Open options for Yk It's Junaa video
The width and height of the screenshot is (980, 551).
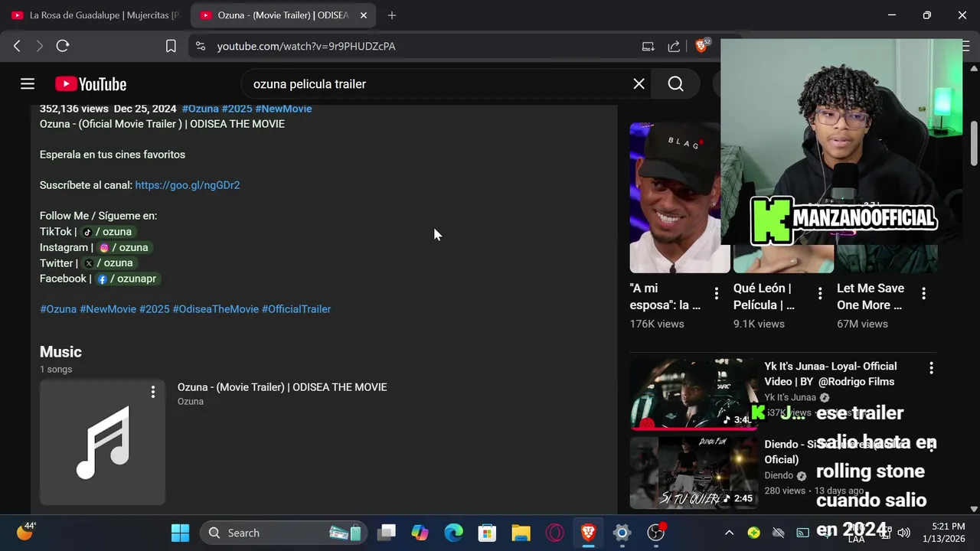[x=931, y=368]
